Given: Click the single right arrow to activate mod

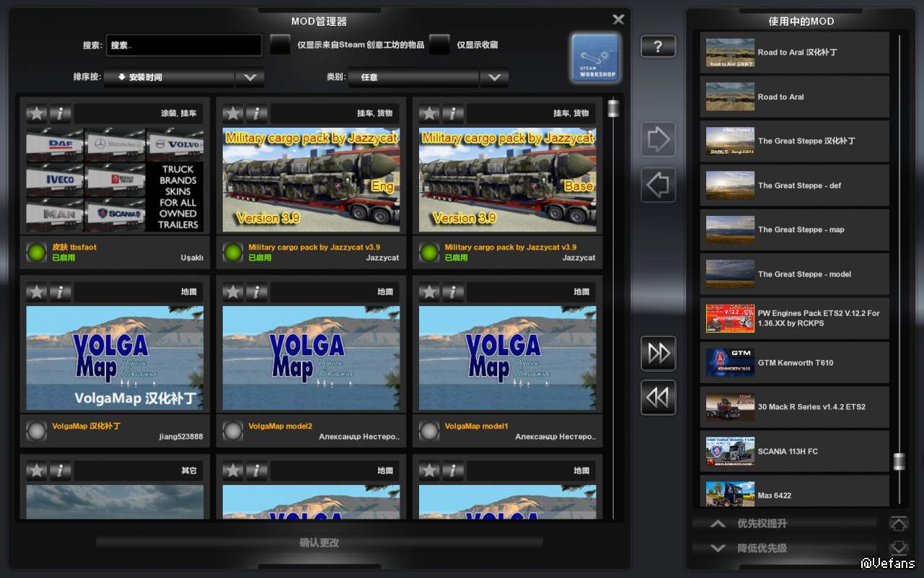Looking at the screenshot, I should coord(658,139).
